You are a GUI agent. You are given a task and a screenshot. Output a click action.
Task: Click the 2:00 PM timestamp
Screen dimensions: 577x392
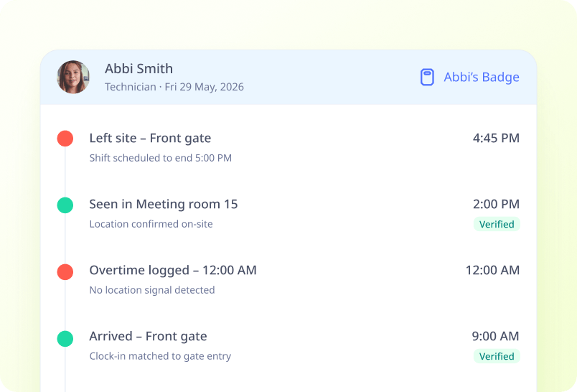pyautogui.click(x=496, y=204)
